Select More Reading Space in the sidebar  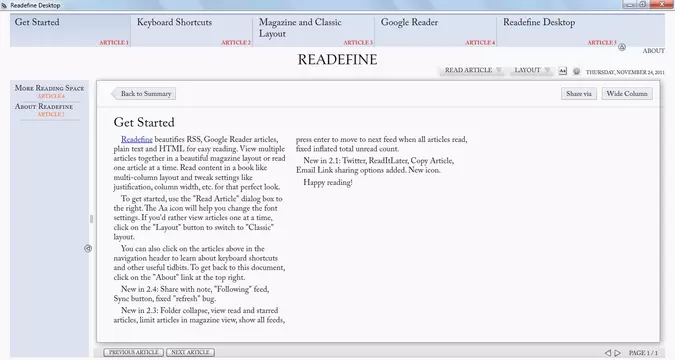[x=50, y=88]
